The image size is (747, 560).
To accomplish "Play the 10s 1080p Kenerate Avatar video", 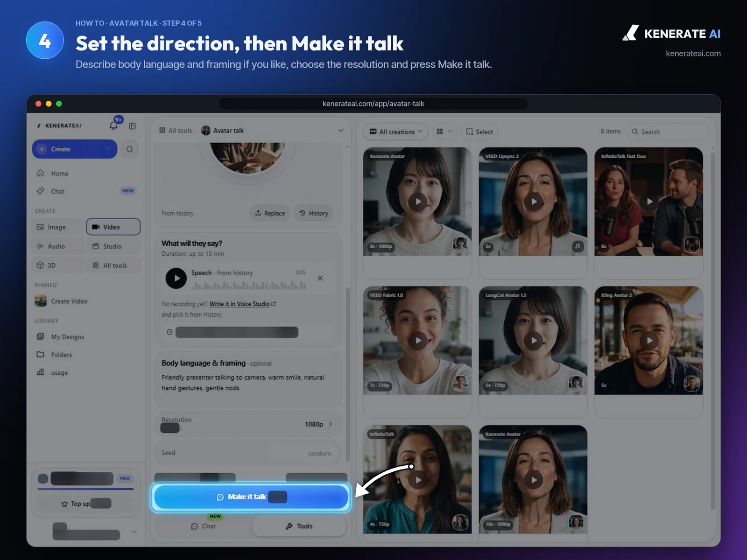I will tap(533, 480).
